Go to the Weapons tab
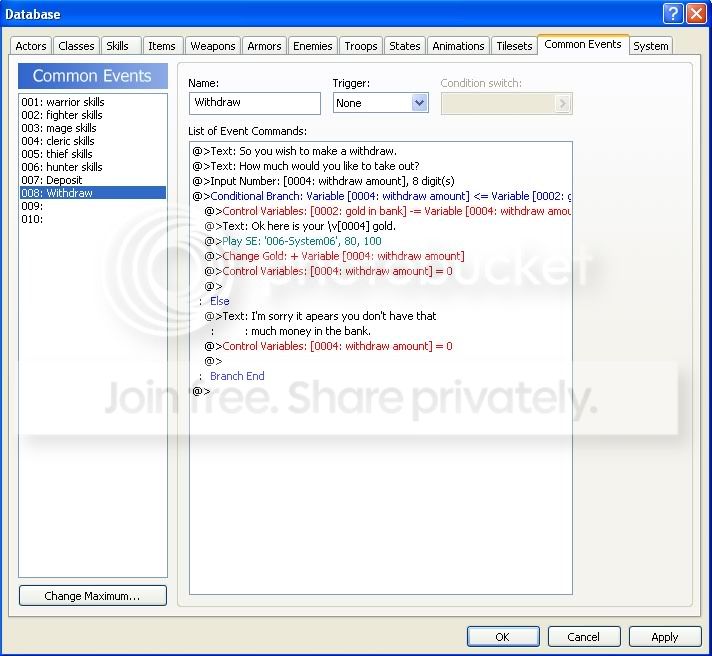712x656 pixels. pos(213,46)
